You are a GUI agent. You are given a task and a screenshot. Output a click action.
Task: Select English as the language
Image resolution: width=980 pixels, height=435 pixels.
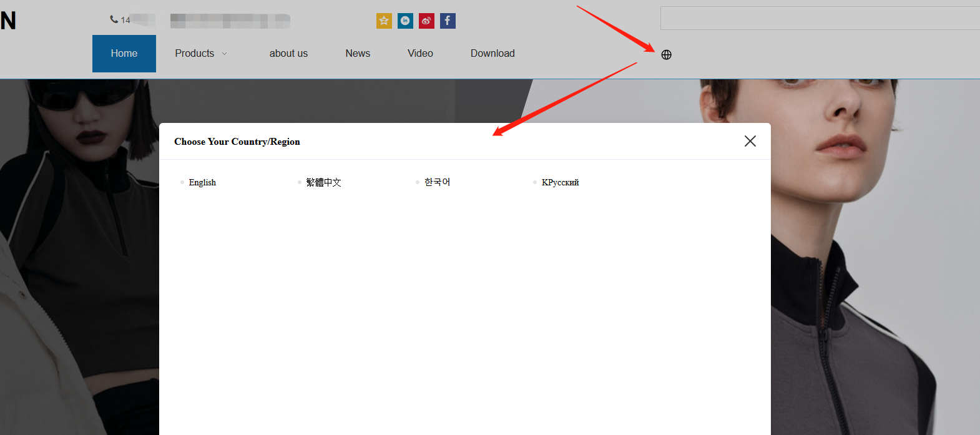tap(202, 183)
